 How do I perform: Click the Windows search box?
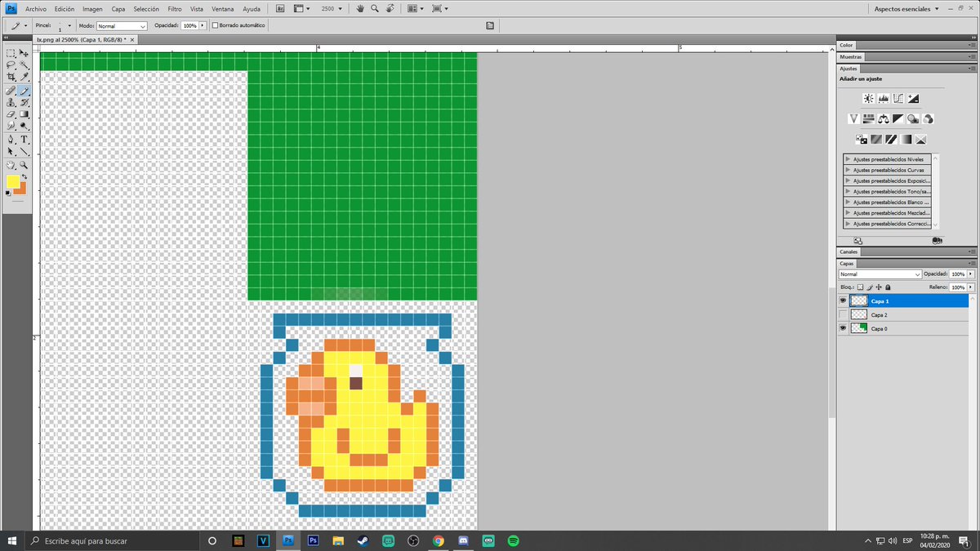click(112, 540)
